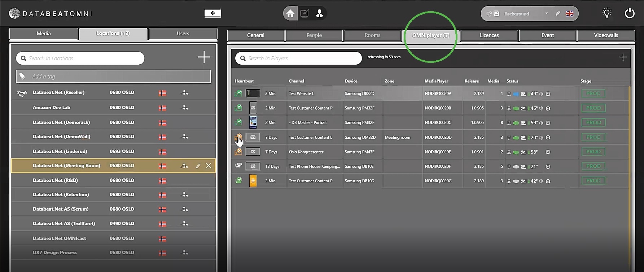This screenshot has width=644, height=272.
Task: Edit Databeat.Net (Meeting Room) with pencil icon
Action: coord(198,166)
